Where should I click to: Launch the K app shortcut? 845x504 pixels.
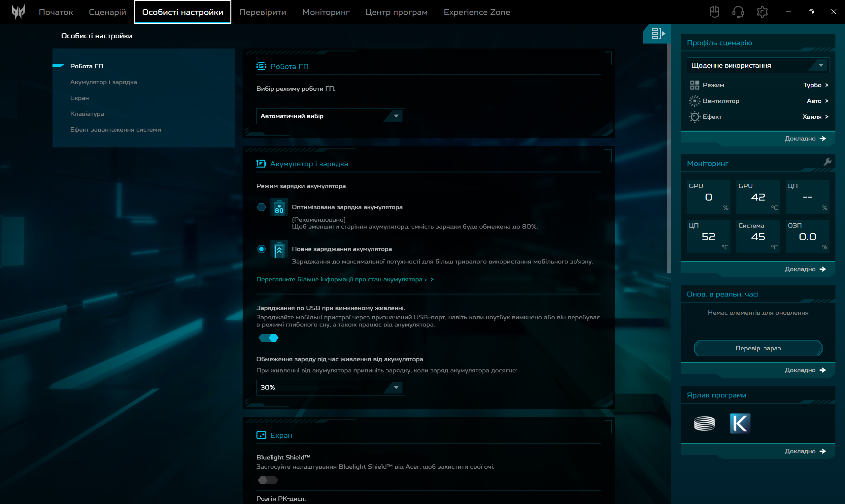tap(740, 423)
